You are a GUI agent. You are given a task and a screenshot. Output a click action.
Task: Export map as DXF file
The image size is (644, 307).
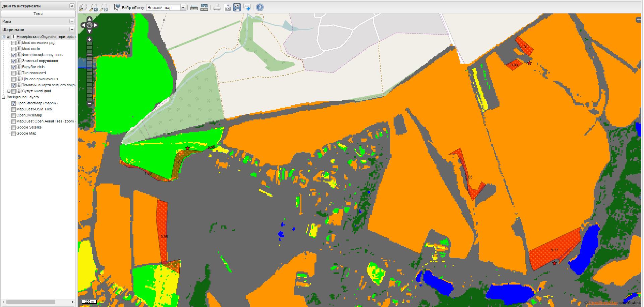coord(237,7)
